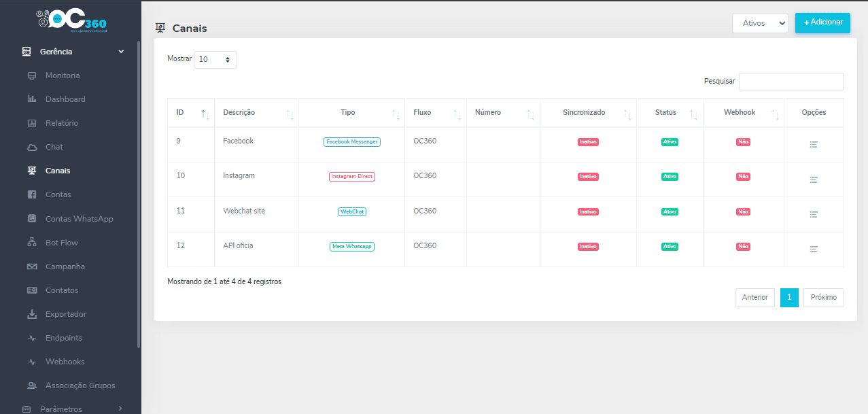The height and width of the screenshot is (414, 868).
Task: Click options list icon for Webchat site
Action: click(814, 214)
